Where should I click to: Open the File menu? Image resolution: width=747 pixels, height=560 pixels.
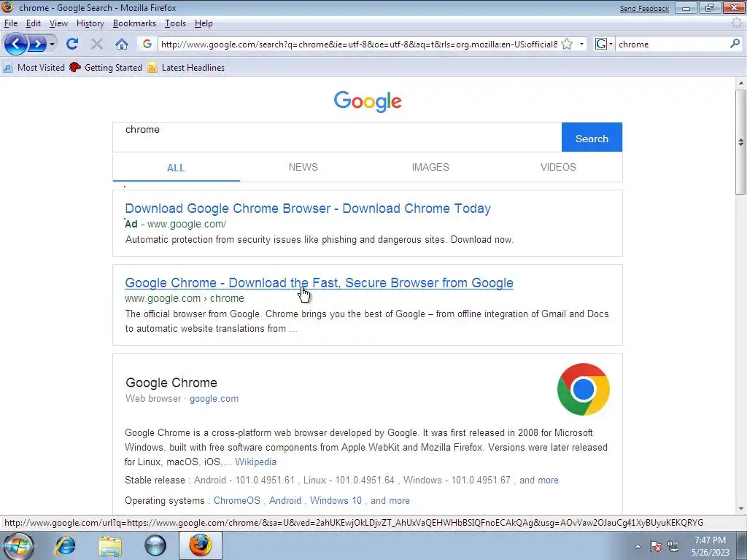click(10, 23)
